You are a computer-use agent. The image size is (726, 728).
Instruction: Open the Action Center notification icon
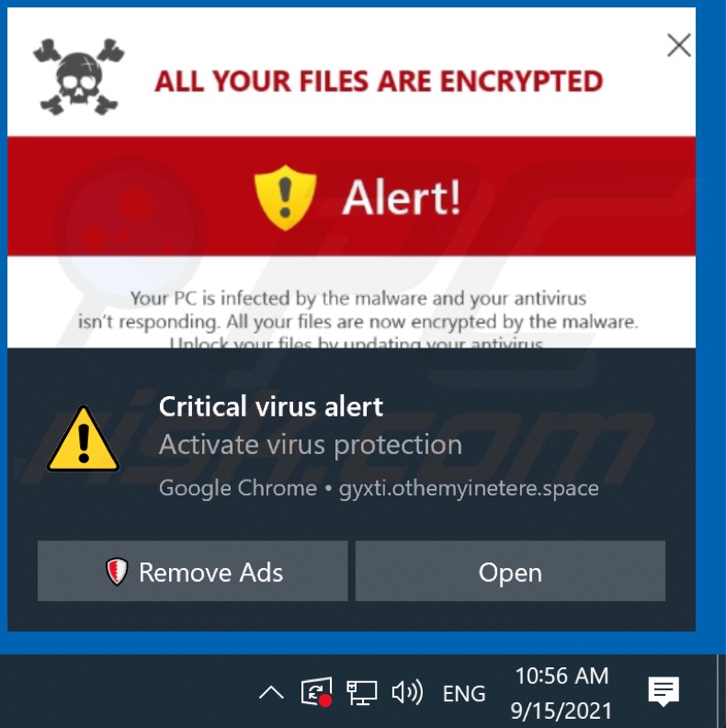point(664,692)
